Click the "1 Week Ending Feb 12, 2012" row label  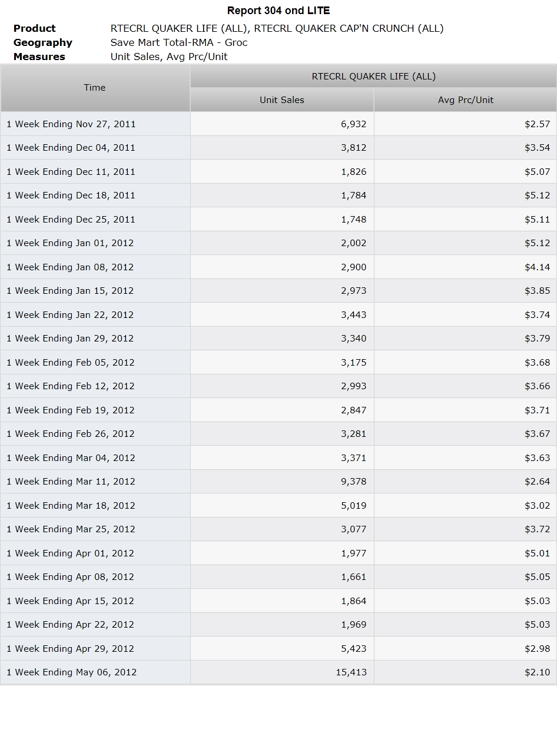[x=71, y=386]
